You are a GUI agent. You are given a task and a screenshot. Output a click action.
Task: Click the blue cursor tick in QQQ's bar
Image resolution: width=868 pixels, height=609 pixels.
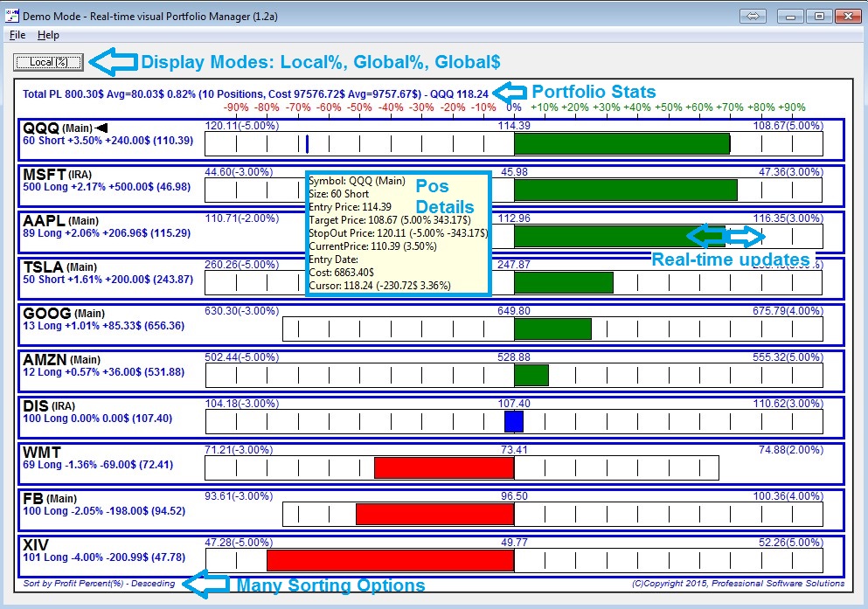point(307,144)
